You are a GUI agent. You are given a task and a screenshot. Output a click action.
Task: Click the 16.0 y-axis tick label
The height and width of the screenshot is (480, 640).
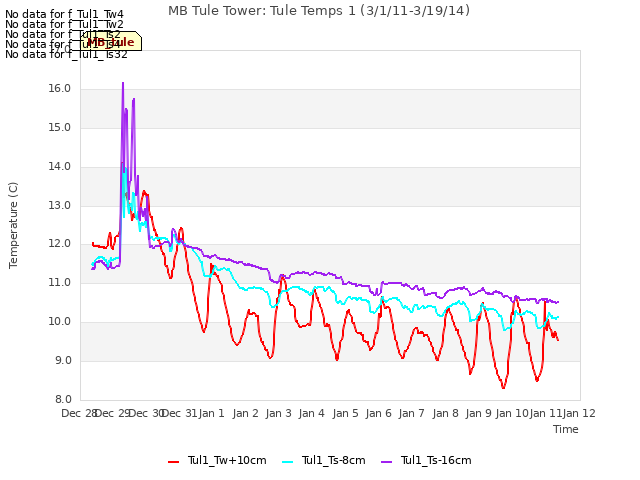[x=60, y=89]
